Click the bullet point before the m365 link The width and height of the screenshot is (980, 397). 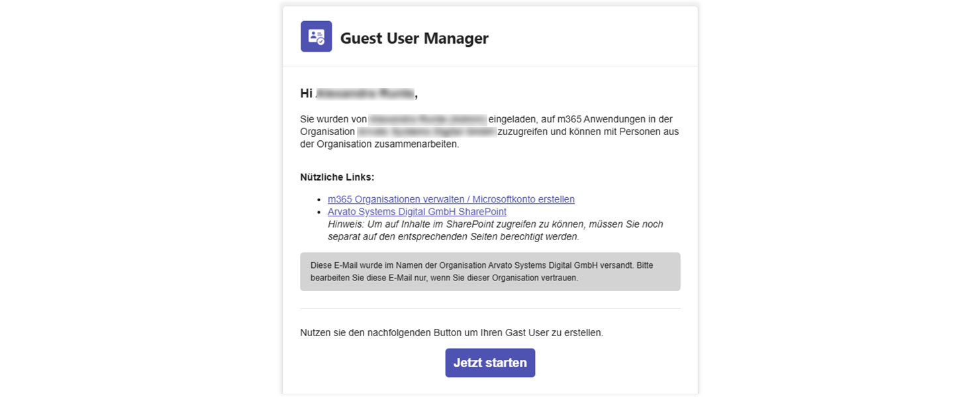point(320,198)
